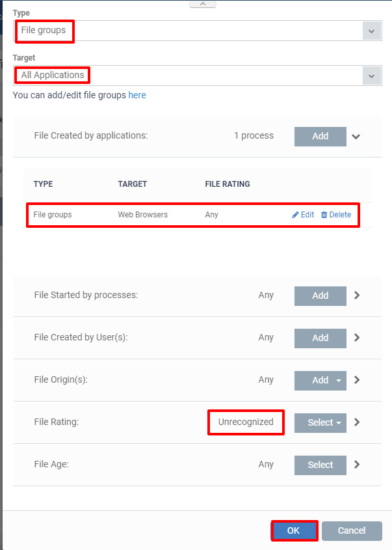Add a process under File Started by processes
392x550 pixels.
[320, 296]
